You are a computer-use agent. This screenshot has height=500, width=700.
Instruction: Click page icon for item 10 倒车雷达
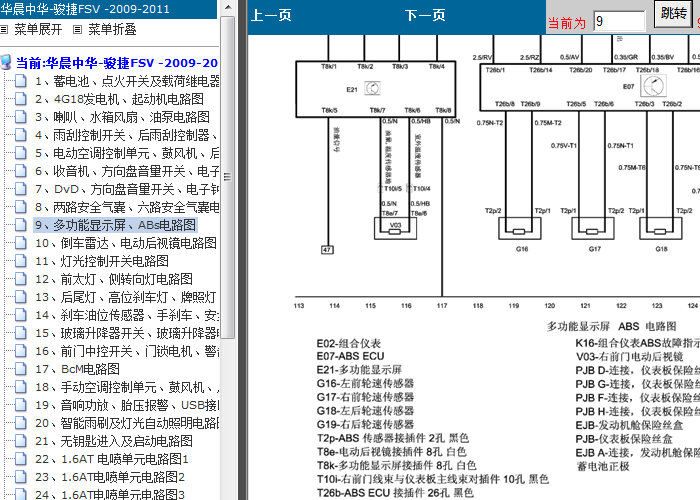21,243
